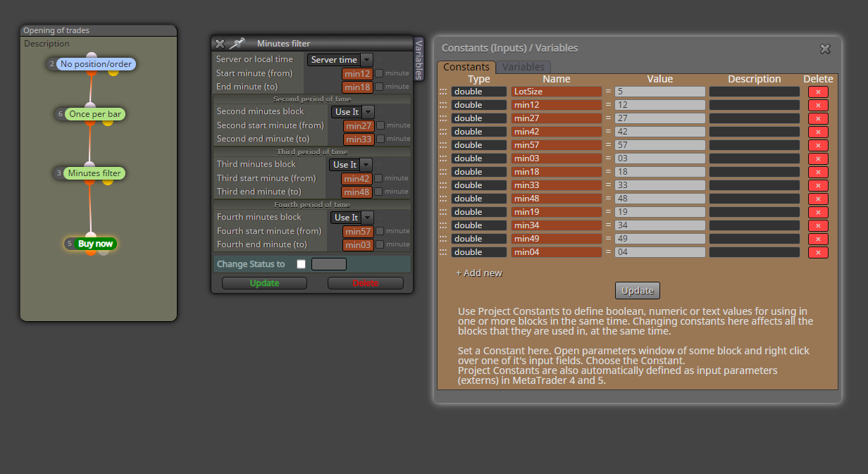Open Second minutes block Use It dropdown
Screen dimensions: 868x474
pyautogui.click(x=353, y=112)
